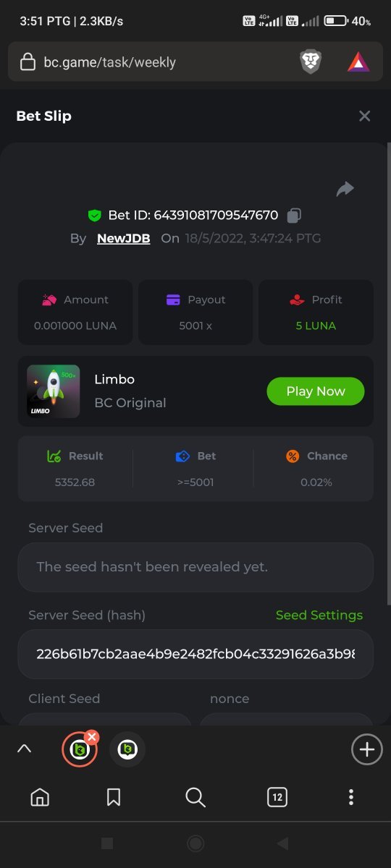391x868 pixels.
Task: Tap the Limbo game thumbnail
Action: coord(54,391)
